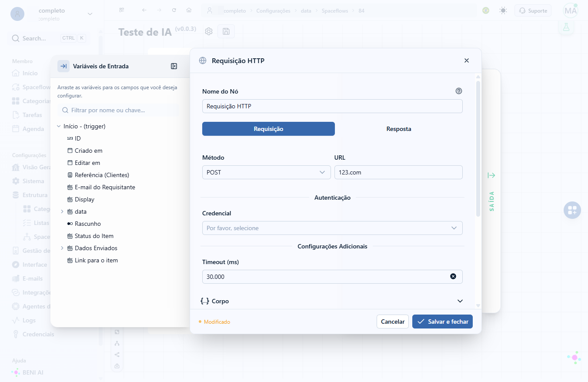Viewport: 588px width, 382px height.
Task: Switch to the Resposta tab
Action: tap(399, 129)
